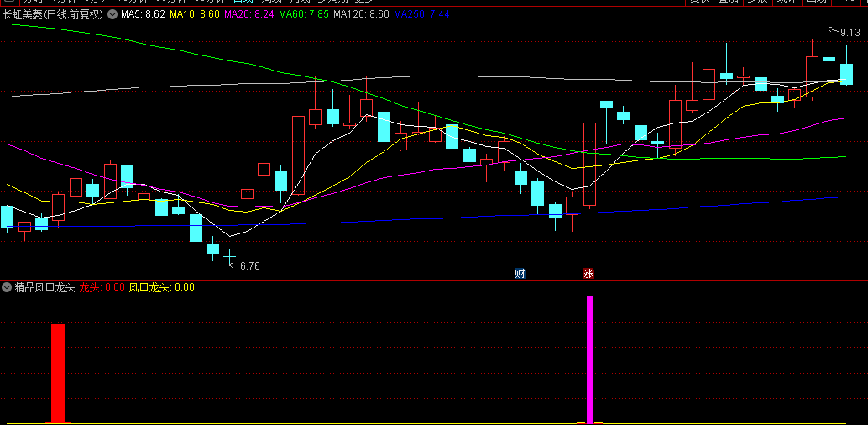The image size is (868, 425).
Task: Click the 长虹美菱(日线.前复权) chart title
Action: pyautogui.click(x=53, y=15)
